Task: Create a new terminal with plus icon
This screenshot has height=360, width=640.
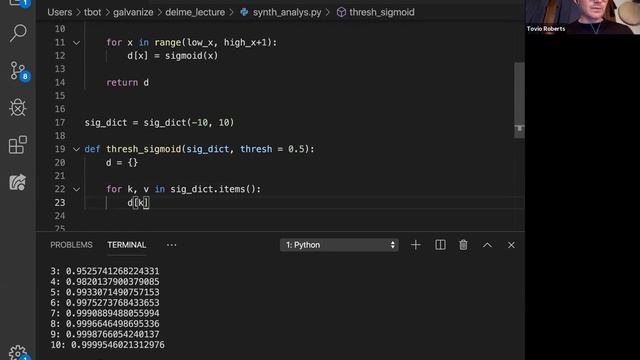Action: pos(416,245)
